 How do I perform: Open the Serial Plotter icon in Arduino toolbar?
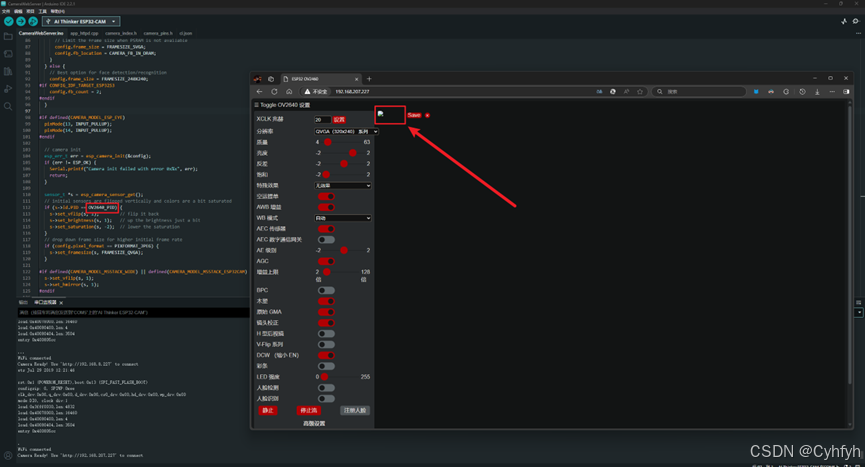(x=844, y=22)
